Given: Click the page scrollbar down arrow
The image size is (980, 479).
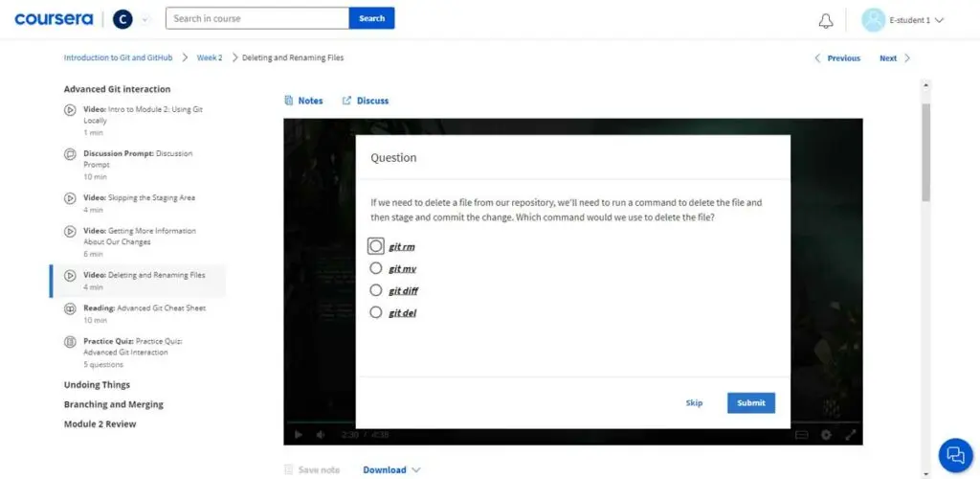Looking at the screenshot, I should (x=926, y=474).
